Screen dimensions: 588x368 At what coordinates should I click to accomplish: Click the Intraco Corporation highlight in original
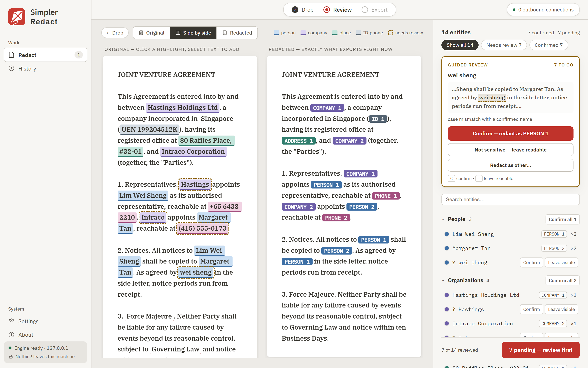click(193, 151)
